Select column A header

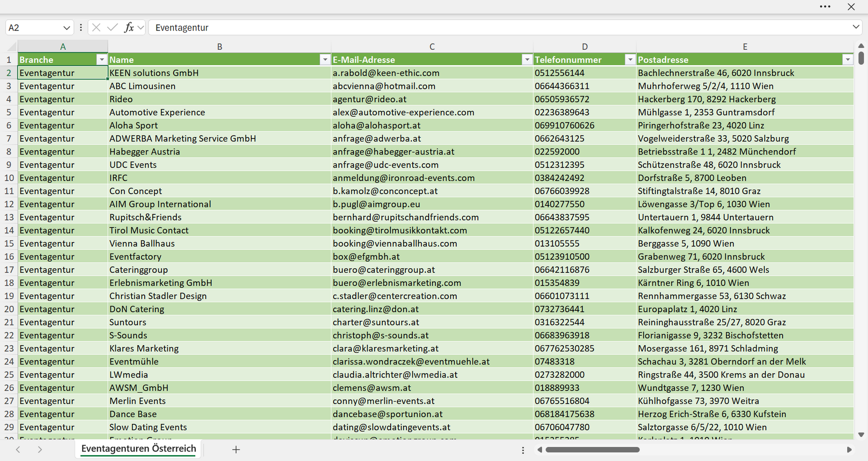pyautogui.click(x=63, y=46)
